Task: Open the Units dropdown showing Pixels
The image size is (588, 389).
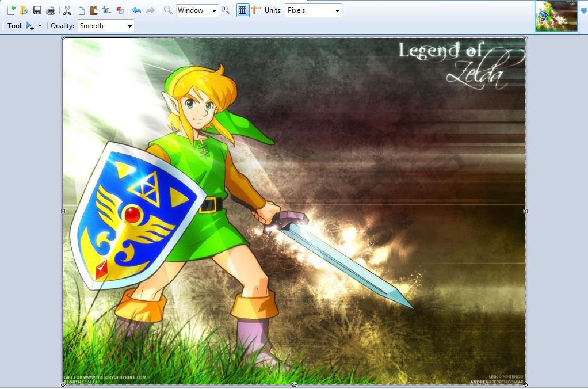Action: click(313, 10)
